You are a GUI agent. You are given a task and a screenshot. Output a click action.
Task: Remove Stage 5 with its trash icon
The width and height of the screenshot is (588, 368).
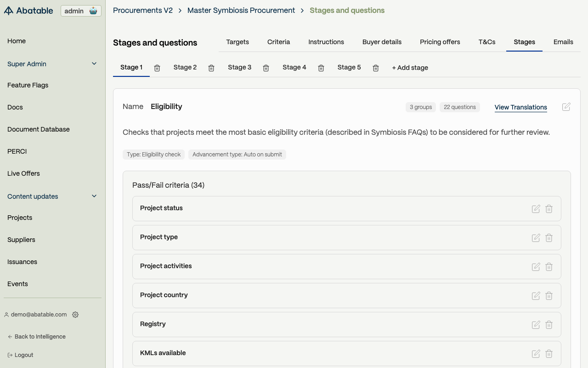376,68
